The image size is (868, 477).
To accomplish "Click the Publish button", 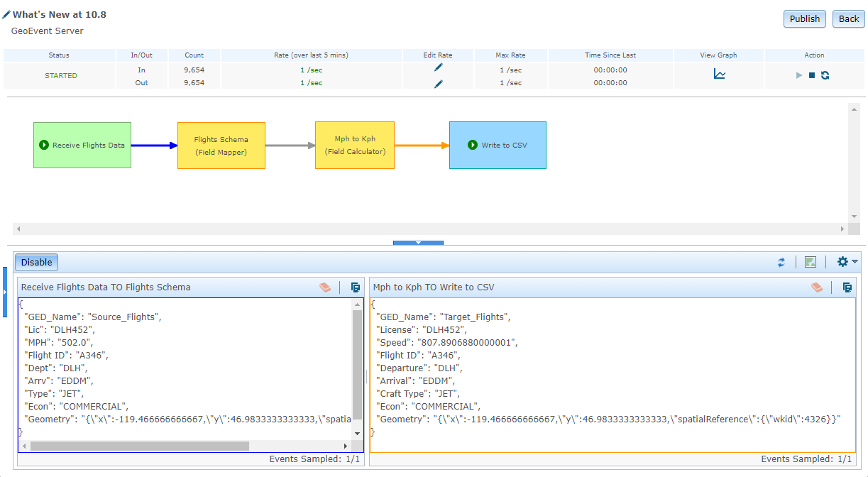I will coord(804,19).
